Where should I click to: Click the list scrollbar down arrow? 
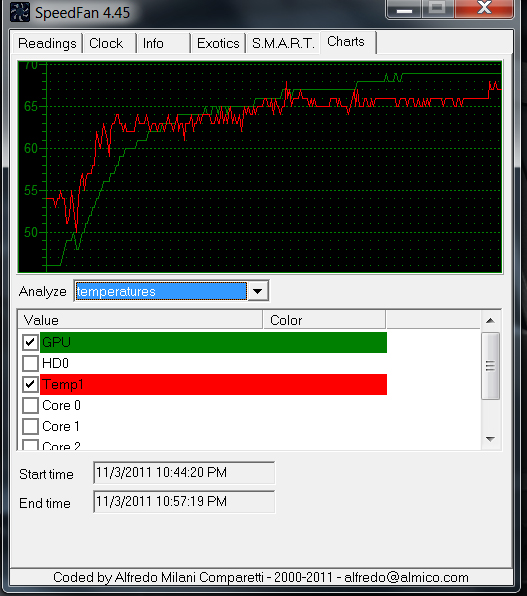[490, 439]
